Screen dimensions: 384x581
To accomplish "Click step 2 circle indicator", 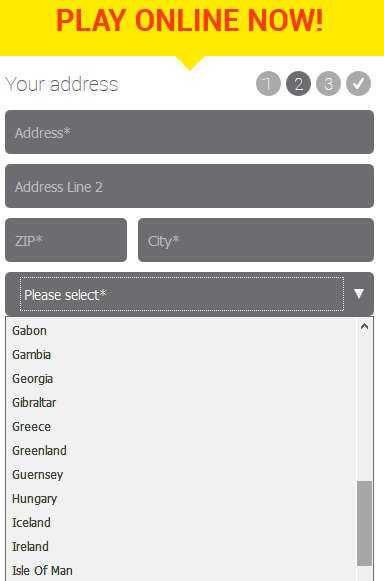I will (298, 83).
